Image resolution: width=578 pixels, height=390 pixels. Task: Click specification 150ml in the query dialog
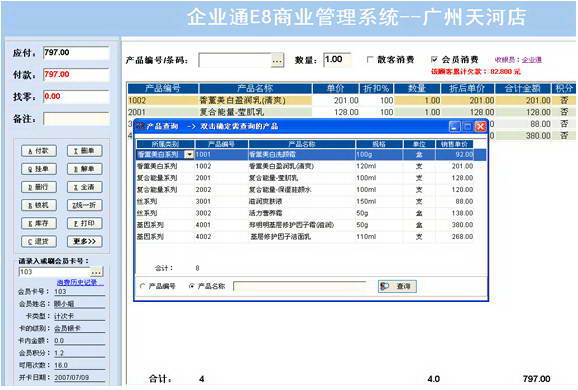[x=366, y=202]
